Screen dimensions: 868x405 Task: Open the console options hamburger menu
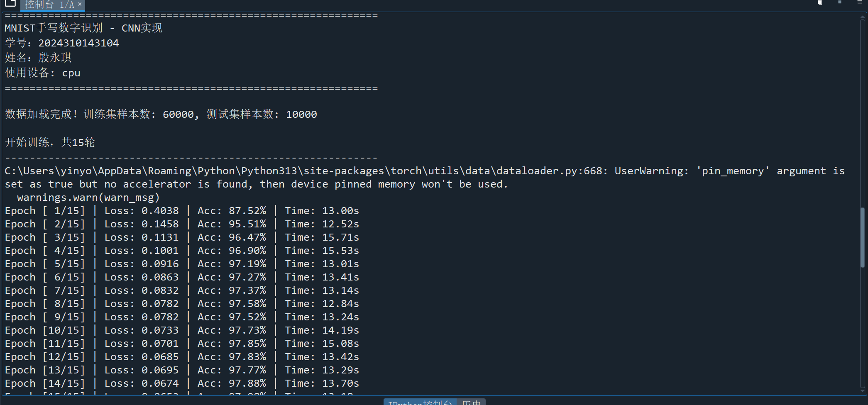coord(860,2)
